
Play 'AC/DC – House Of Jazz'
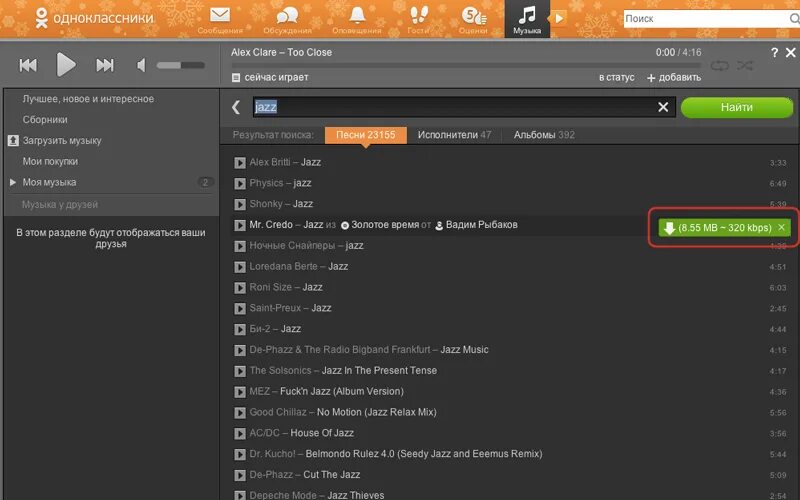coord(240,434)
